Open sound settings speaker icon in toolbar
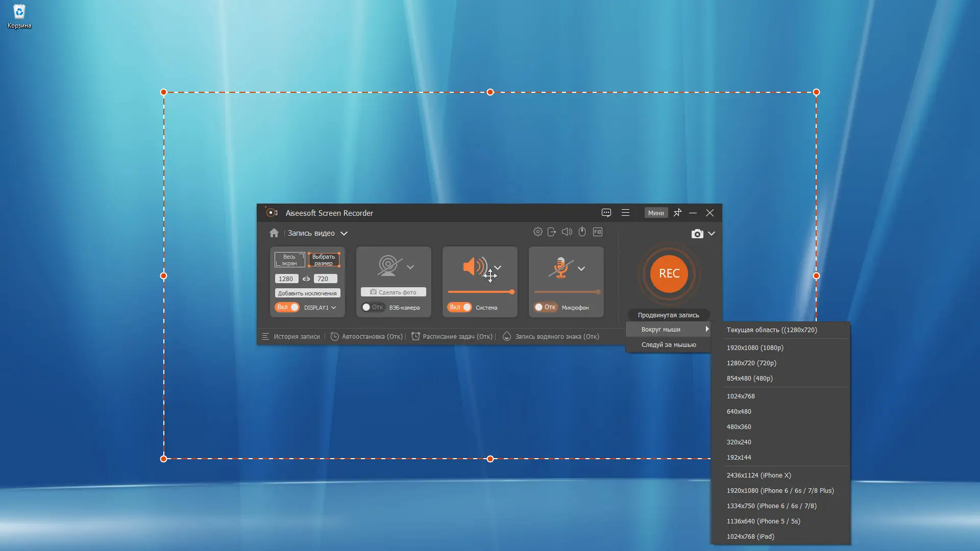Image resolution: width=980 pixels, height=551 pixels. pos(567,232)
